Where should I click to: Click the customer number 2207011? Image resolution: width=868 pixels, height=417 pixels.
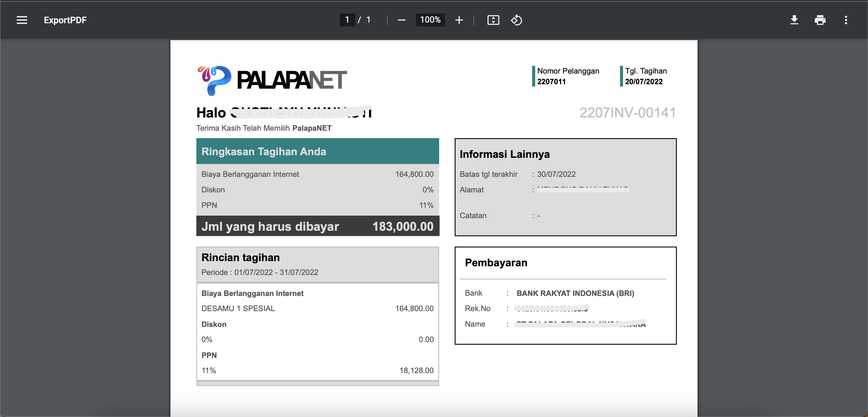tap(551, 82)
